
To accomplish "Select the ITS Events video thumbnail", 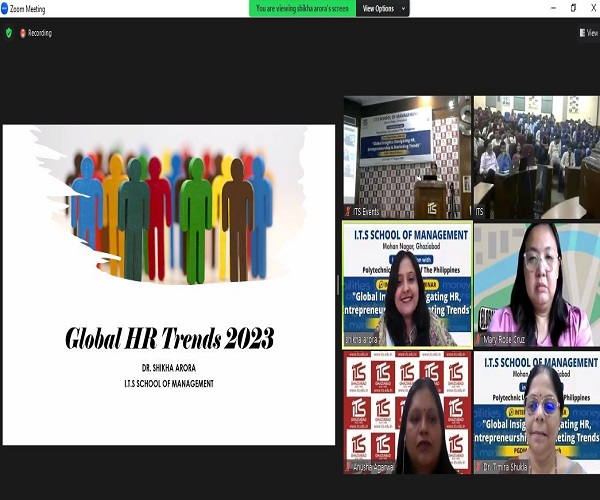I will tap(407, 157).
